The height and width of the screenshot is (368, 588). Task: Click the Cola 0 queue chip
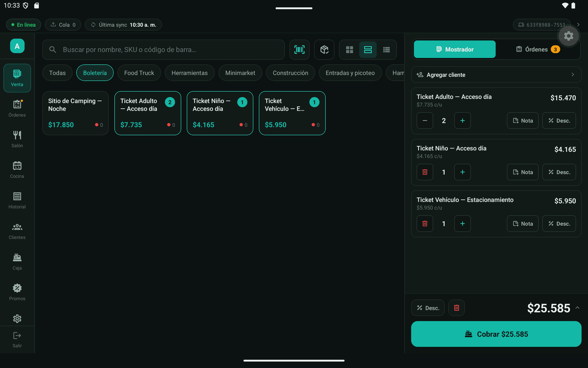(63, 25)
